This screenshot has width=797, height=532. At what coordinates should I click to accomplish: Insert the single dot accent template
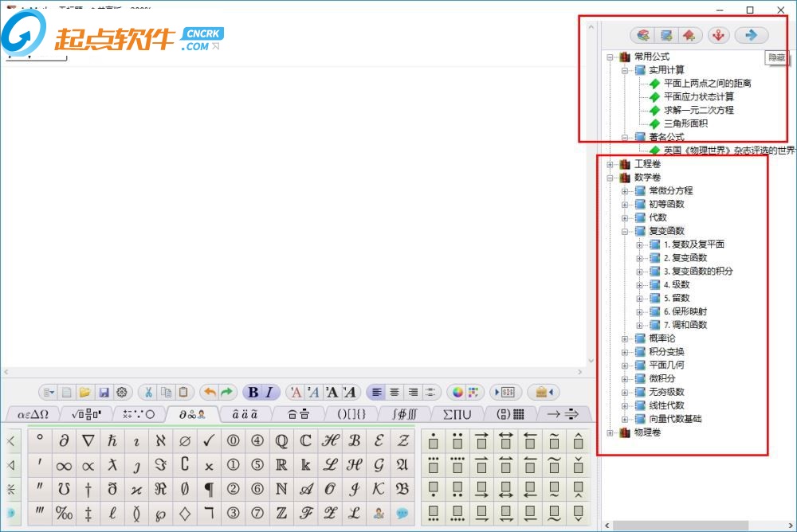(x=433, y=440)
